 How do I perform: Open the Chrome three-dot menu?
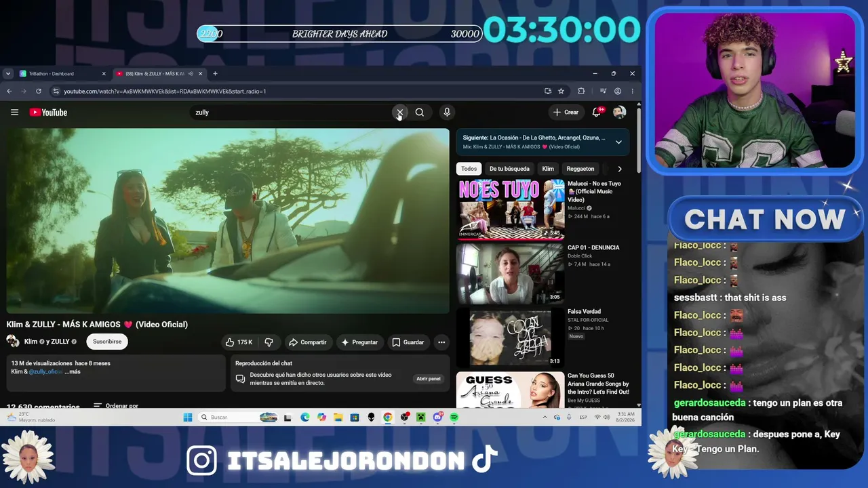pyautogui.click(x=633, y=91)
